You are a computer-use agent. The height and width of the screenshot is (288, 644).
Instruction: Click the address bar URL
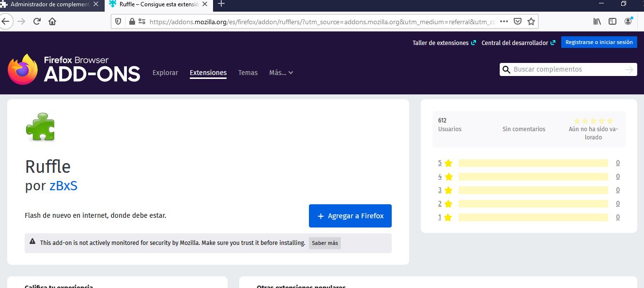point(322,21)
